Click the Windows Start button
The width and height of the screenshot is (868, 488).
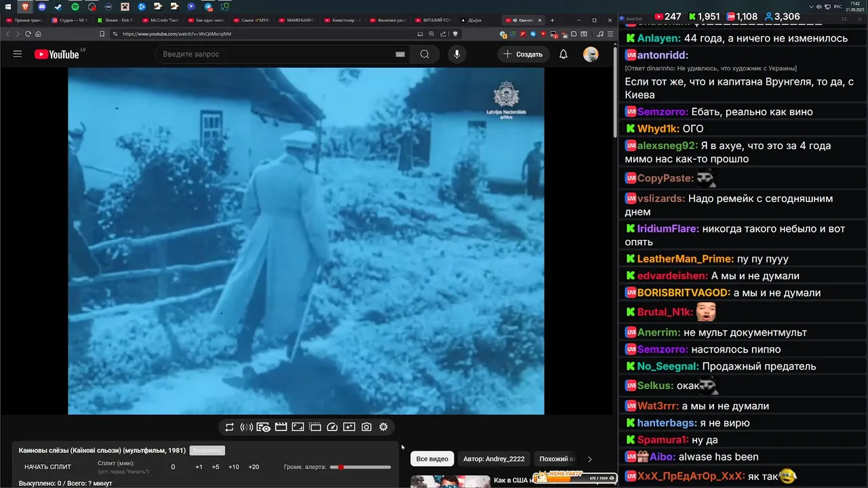click(9, 7)
